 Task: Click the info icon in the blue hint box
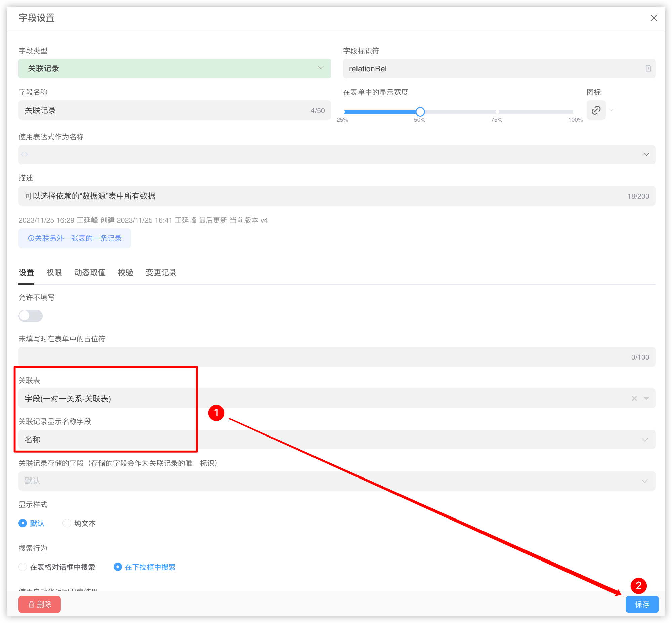(x=31, y=238)
